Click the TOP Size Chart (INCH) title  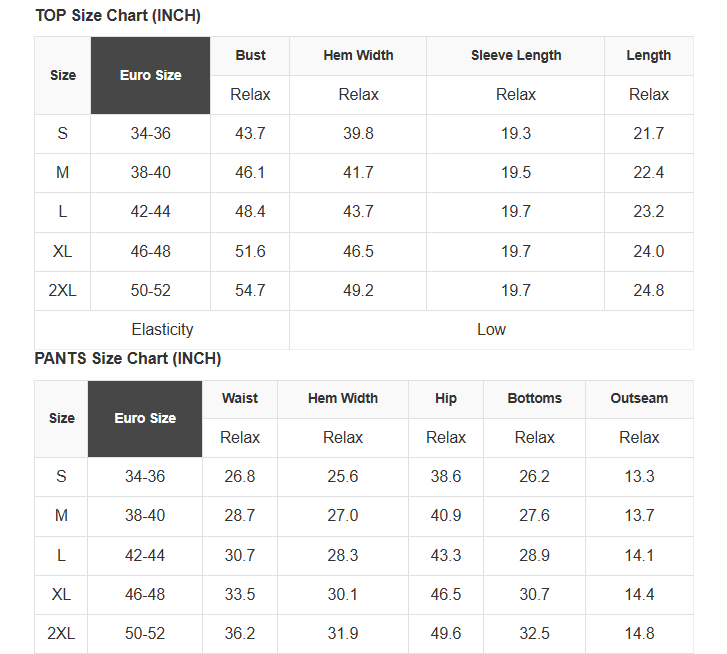pyautogui.click(x=118, y=16)
